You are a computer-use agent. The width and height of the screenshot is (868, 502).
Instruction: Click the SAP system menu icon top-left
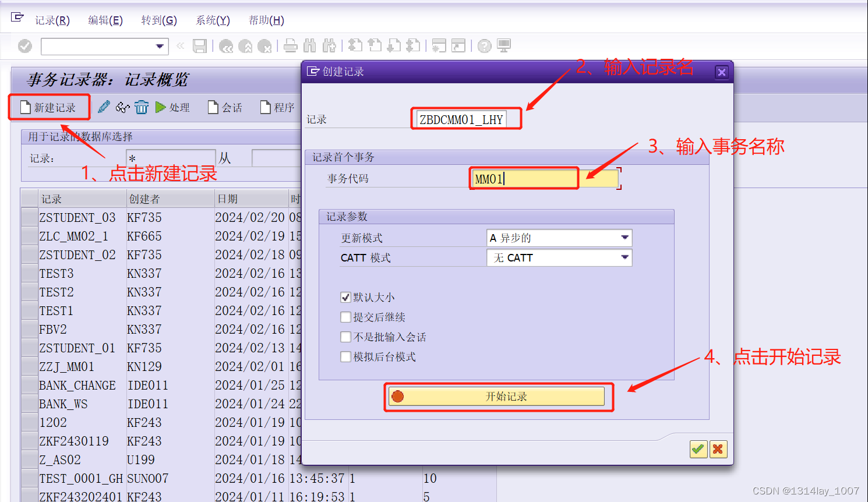tap(17, 17)
